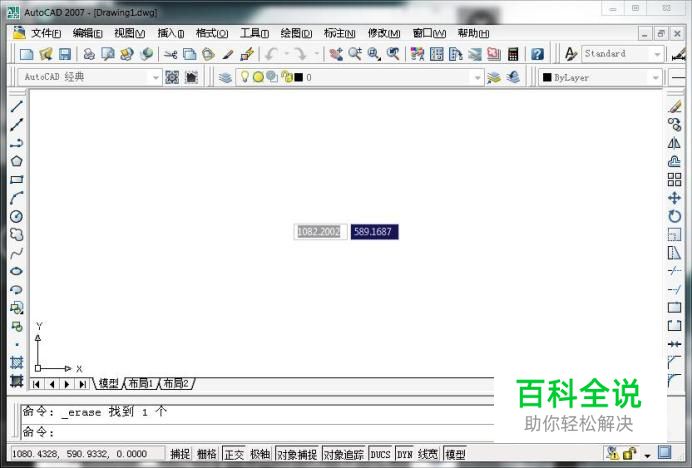The width and height of the screenshot is (692, 468).
Task: Toggle DYN dynamic input
Action: click(404, 454)
